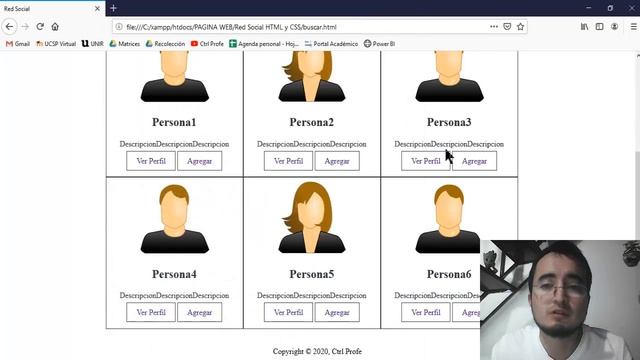This screenshot has height=360, width=640.
Task: Click the Copyright © 2020, Ctrl Profe footer
Action: click(x=317, y=351)
